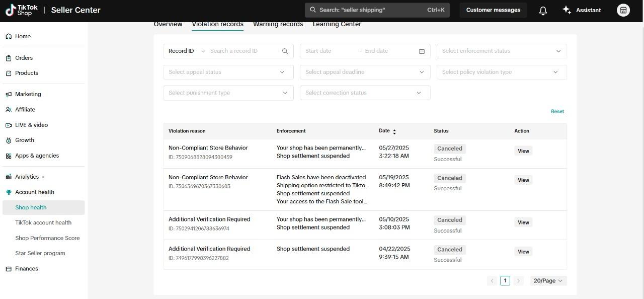Select Shop Performance Score in sidebar
The height and width of the screenshot is (299, 644).
click(x=47, y=238)
